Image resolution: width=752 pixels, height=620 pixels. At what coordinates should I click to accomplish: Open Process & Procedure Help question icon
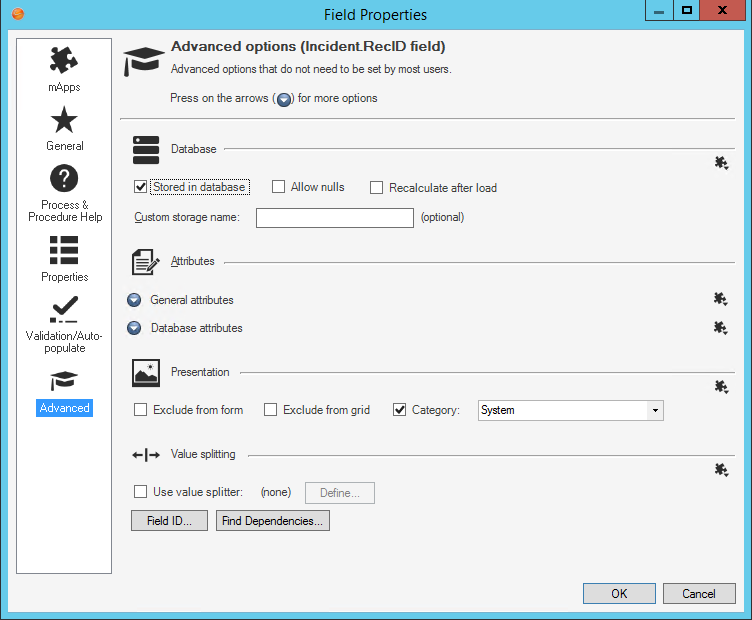64,178
